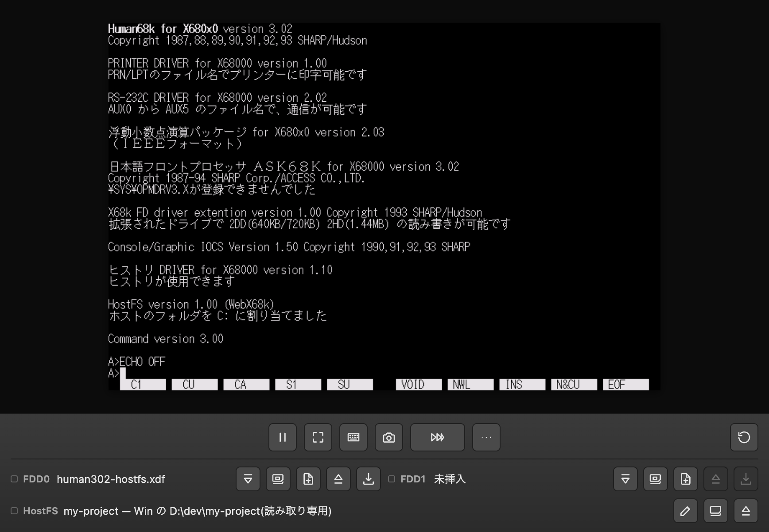769x532 pixels.
Task: Eject the HostFS folder
Action: tap(746, 511)
